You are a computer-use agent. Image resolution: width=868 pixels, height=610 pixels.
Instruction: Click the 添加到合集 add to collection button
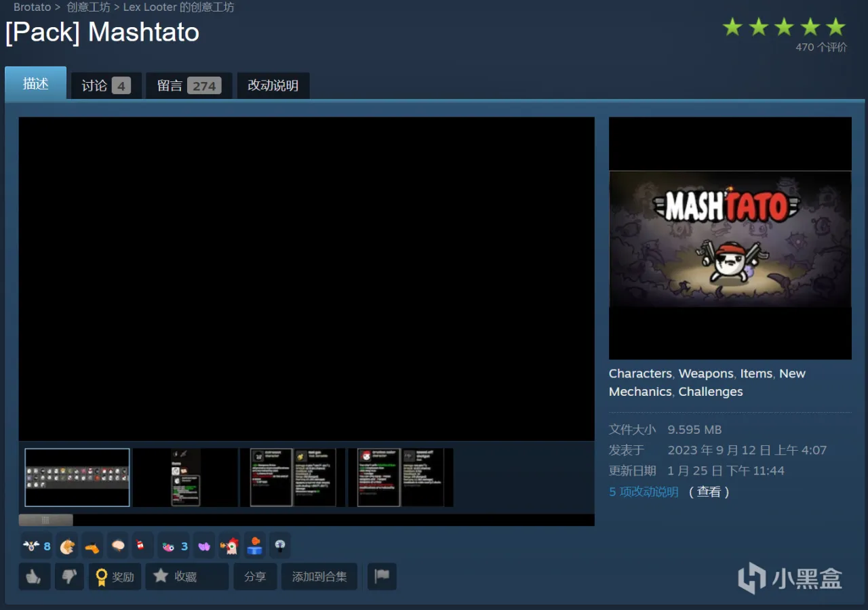[x=319, y=576]
